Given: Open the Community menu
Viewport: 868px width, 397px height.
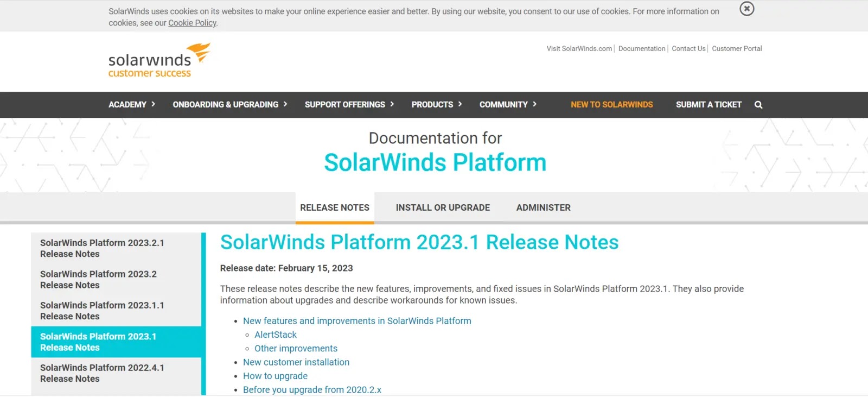Looking at the screenshot, I should tap(503, 104).
